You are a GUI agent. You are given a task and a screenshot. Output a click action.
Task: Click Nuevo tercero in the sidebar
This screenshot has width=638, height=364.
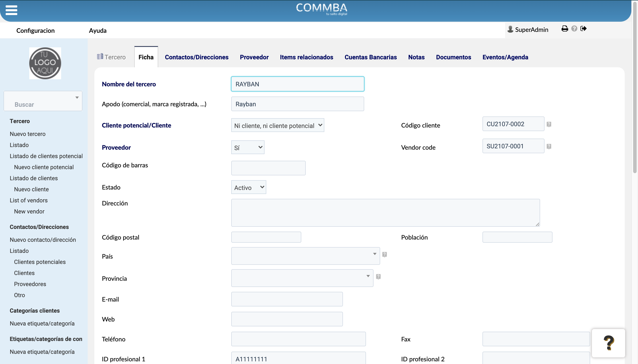click(27, 134)
